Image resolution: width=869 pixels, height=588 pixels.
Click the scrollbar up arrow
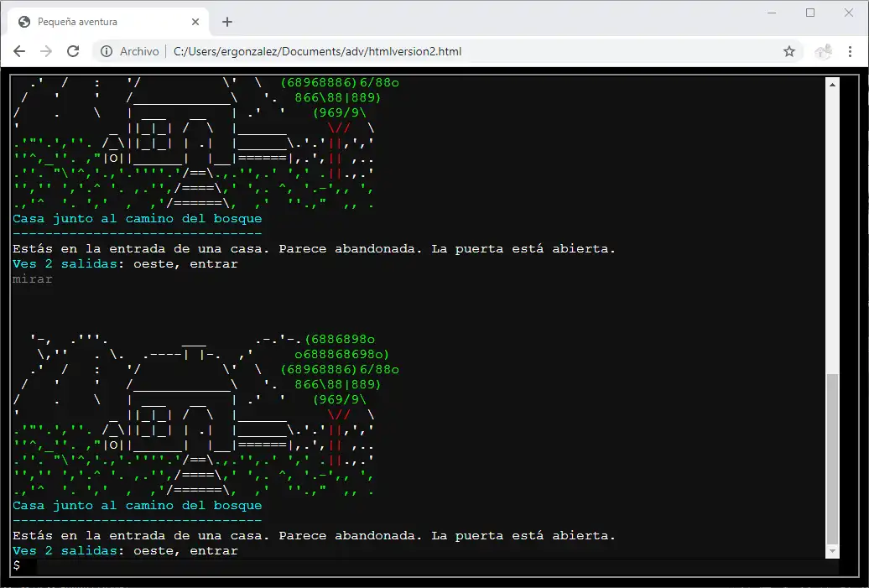click(x=832, y=84)
